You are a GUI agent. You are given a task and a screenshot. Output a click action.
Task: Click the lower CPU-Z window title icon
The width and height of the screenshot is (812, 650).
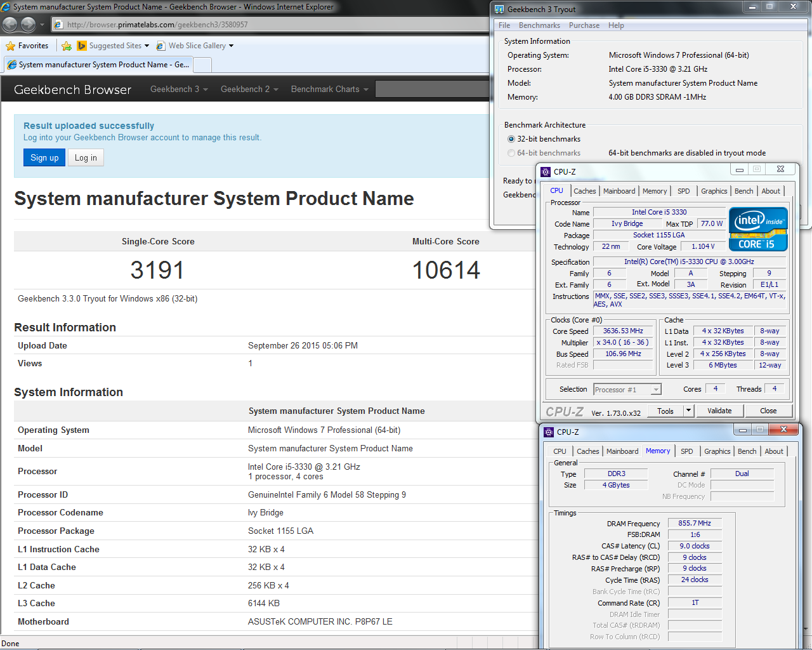point(549,432)
